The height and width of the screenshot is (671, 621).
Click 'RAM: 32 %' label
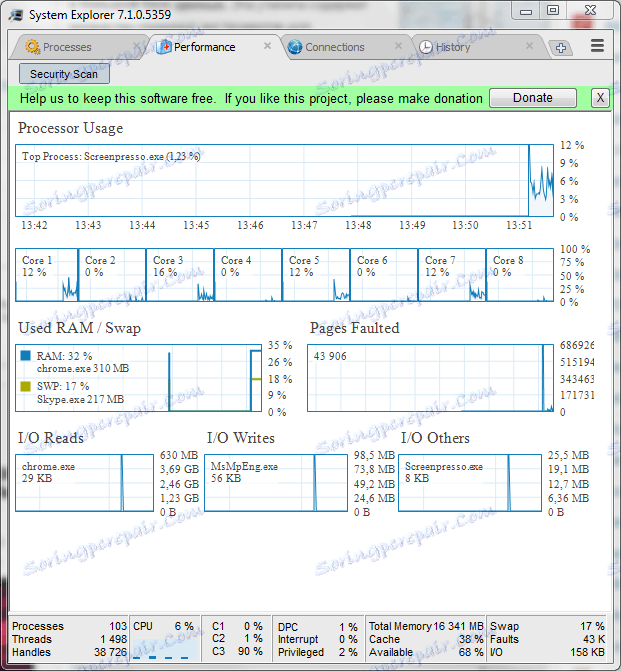pyautogui.click(x=64, y=356)
